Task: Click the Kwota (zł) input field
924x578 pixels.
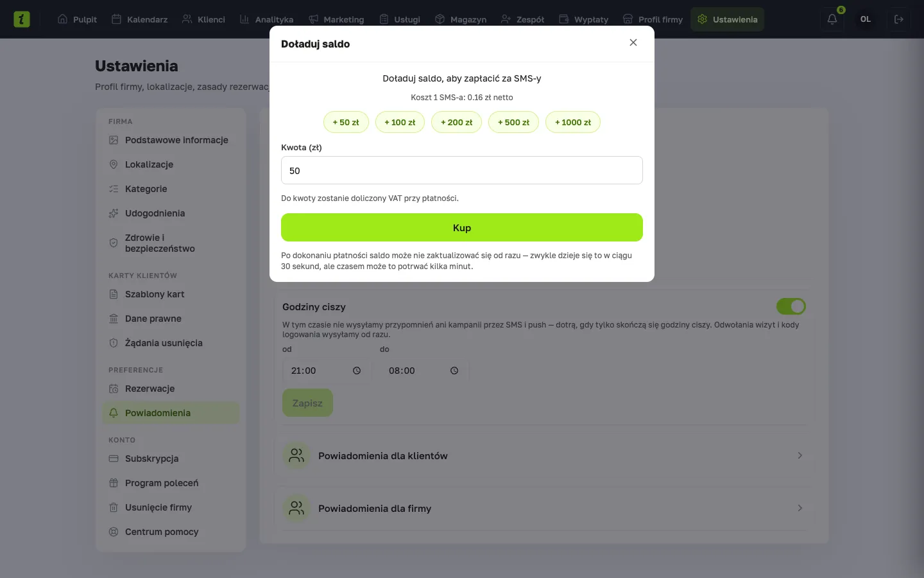Action: click(x=462, y=170)
